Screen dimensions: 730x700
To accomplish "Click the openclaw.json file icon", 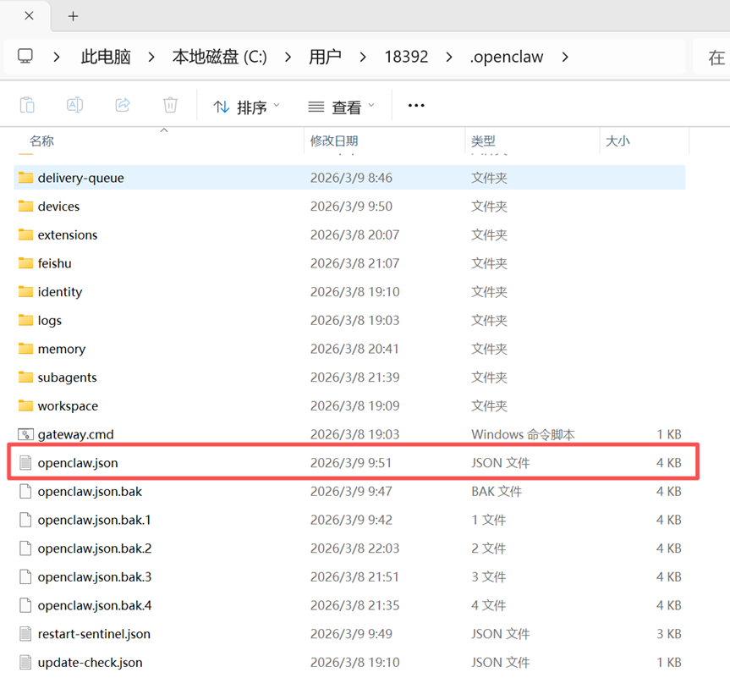I will 25,462.
